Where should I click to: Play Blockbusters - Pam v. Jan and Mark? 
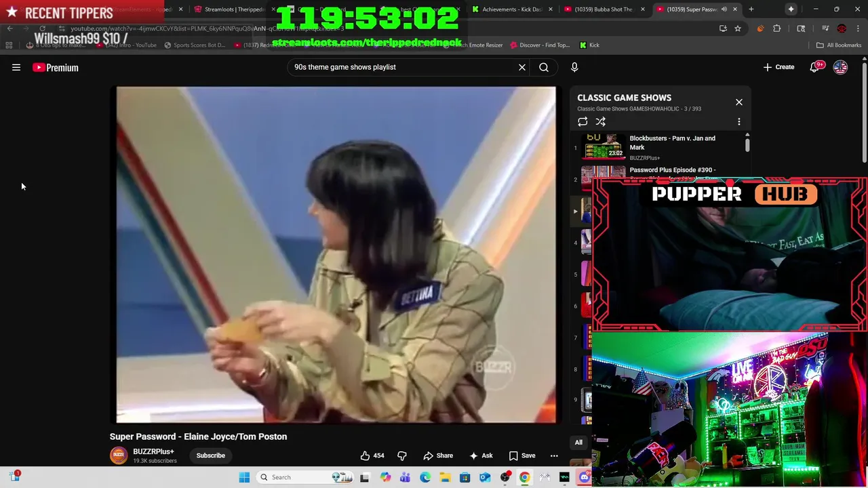pyautogui.click(x=672, y=142)
